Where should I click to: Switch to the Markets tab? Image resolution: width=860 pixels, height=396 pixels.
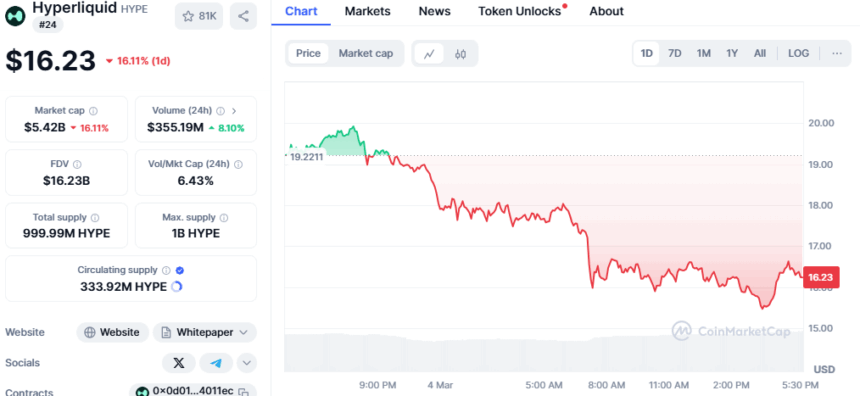[367, 11]
